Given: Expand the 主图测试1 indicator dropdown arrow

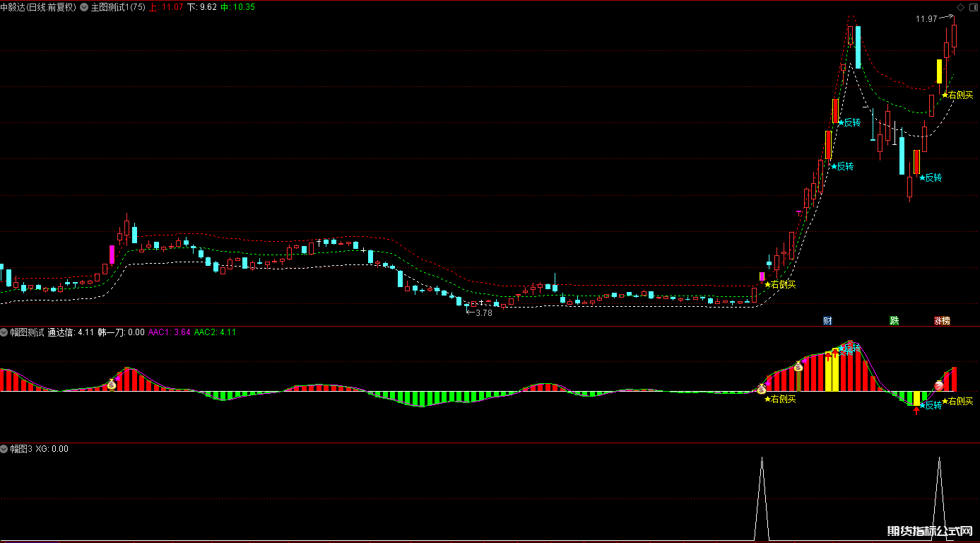Looking at the screenshot, I should pyautogui.click(x=85, y=7).
